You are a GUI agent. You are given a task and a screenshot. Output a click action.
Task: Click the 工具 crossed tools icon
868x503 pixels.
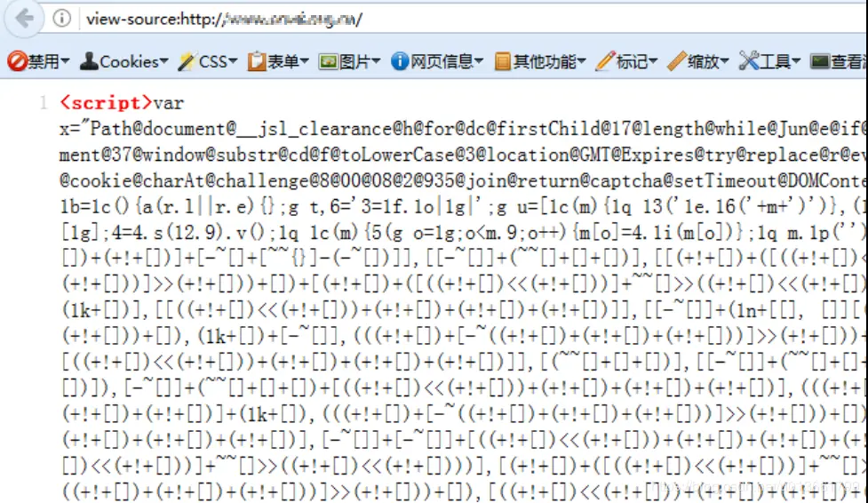748,61
